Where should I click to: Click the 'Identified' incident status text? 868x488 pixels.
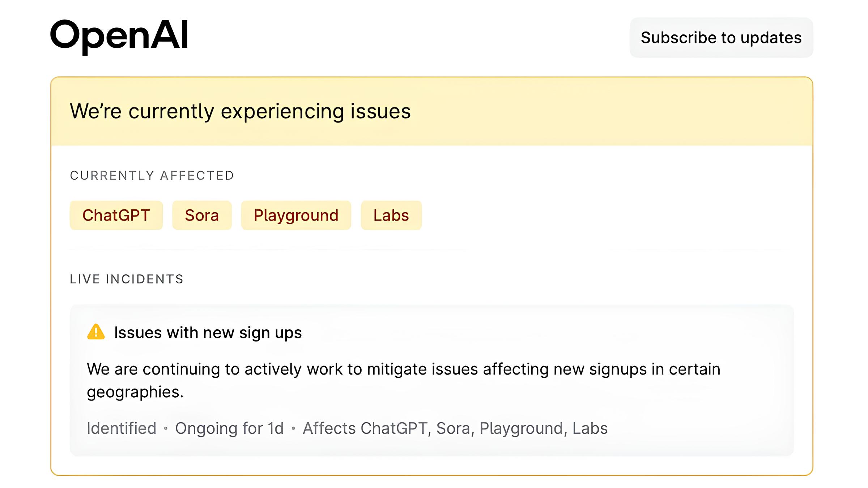coord(122,428)
